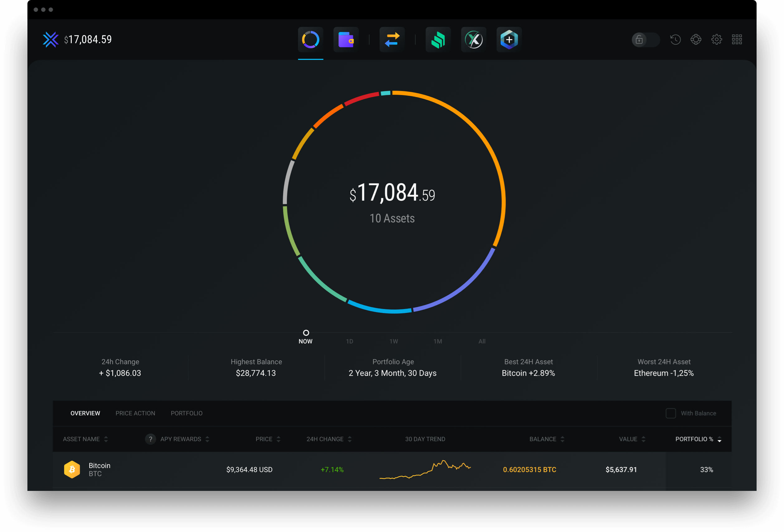Viewport: 784px width, 532px height.
Task: Open the apps grid menu
Action: (738, 40)
